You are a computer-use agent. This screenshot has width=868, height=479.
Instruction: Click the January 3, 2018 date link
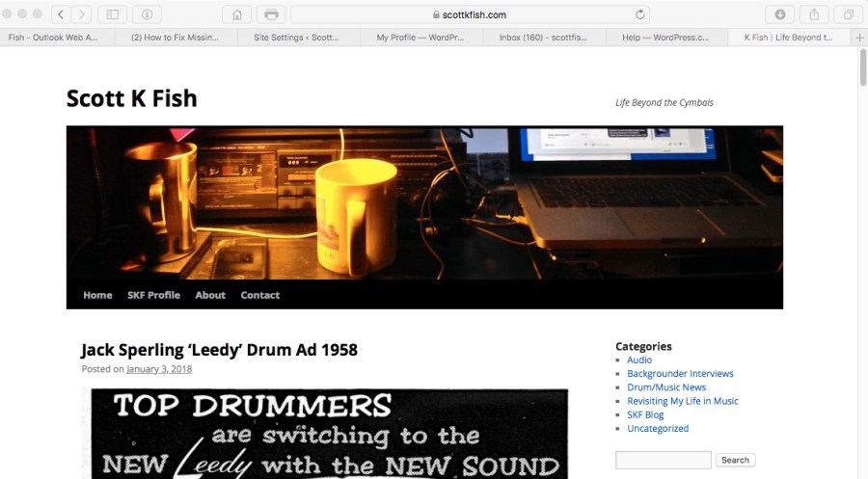(159, 369)
